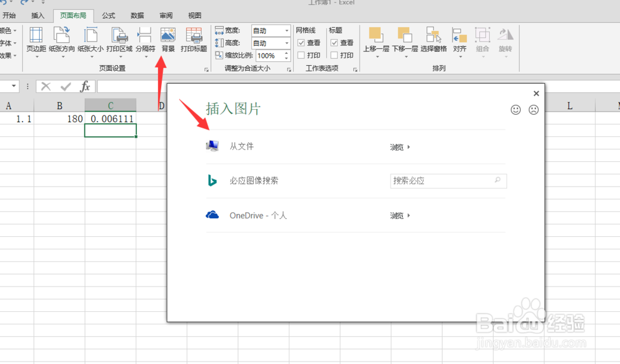Increase 缩放比例 with the up stepper arrow
This screenshot has width=620, height=364.
tap(287, 52)
